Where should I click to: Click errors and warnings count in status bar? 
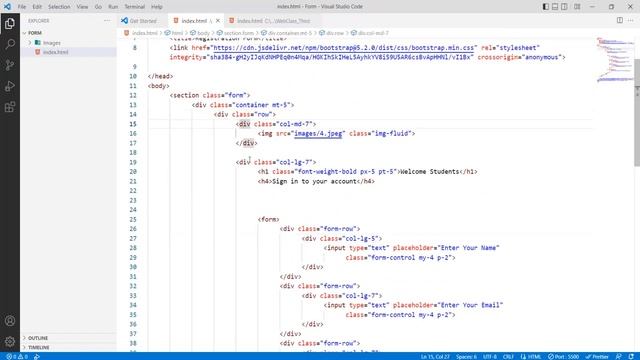coord(17,357)
